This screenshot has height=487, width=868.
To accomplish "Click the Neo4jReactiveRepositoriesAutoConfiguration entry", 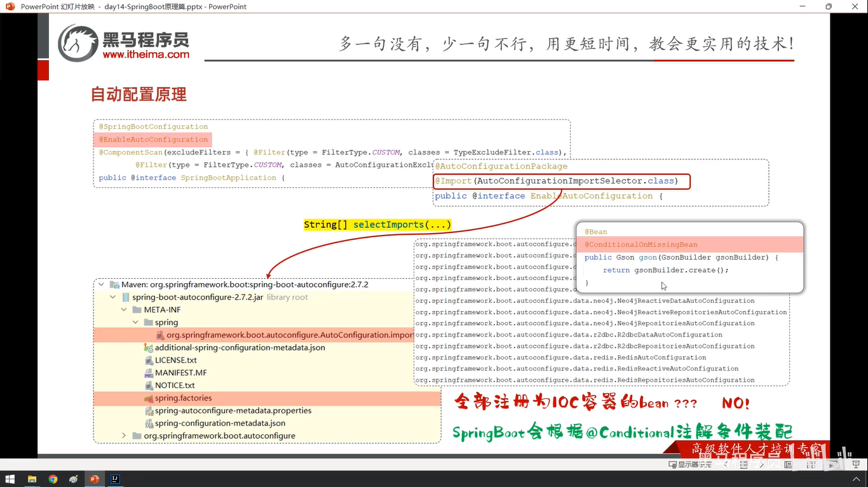I will coord(601,312).
